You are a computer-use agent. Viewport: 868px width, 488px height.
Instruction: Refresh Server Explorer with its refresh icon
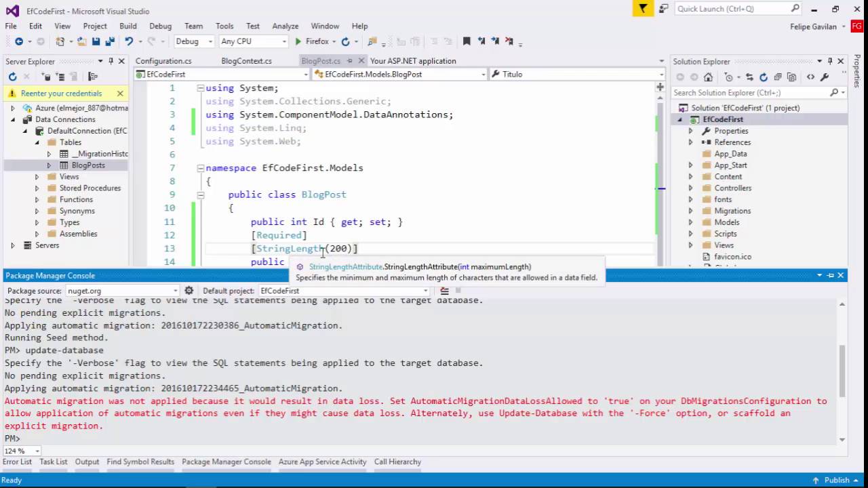click(12, 77)
